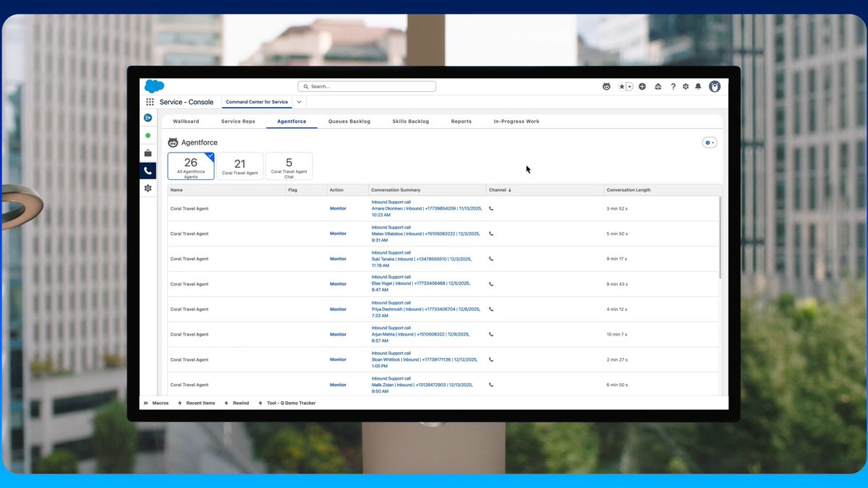Click Monitor for the Arjun Mehta call

click(338, 335)
